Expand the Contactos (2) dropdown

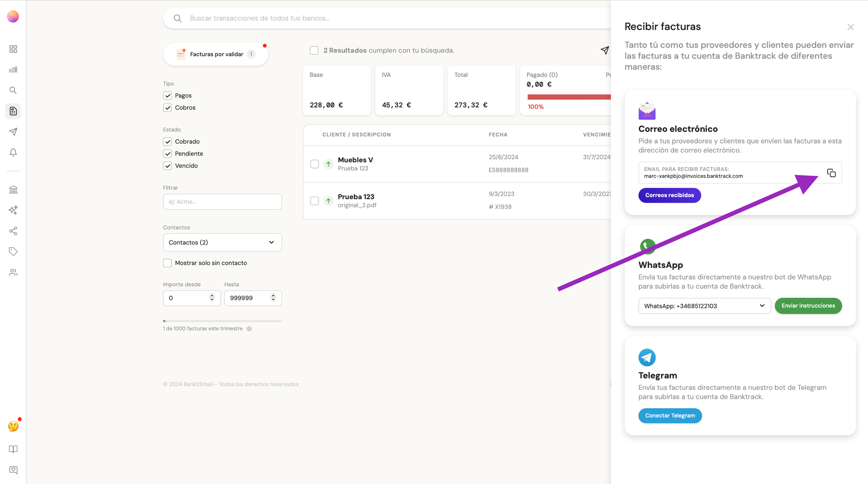pos(222,243)
